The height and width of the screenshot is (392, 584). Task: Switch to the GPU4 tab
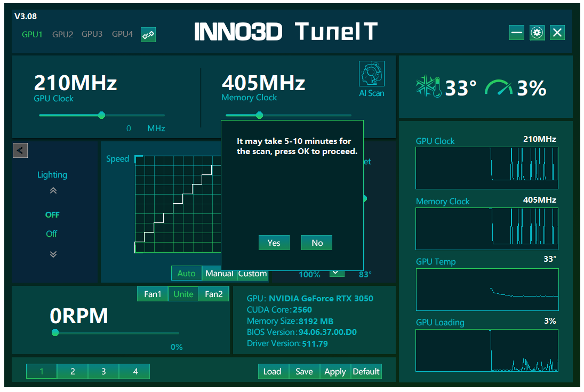123,34
